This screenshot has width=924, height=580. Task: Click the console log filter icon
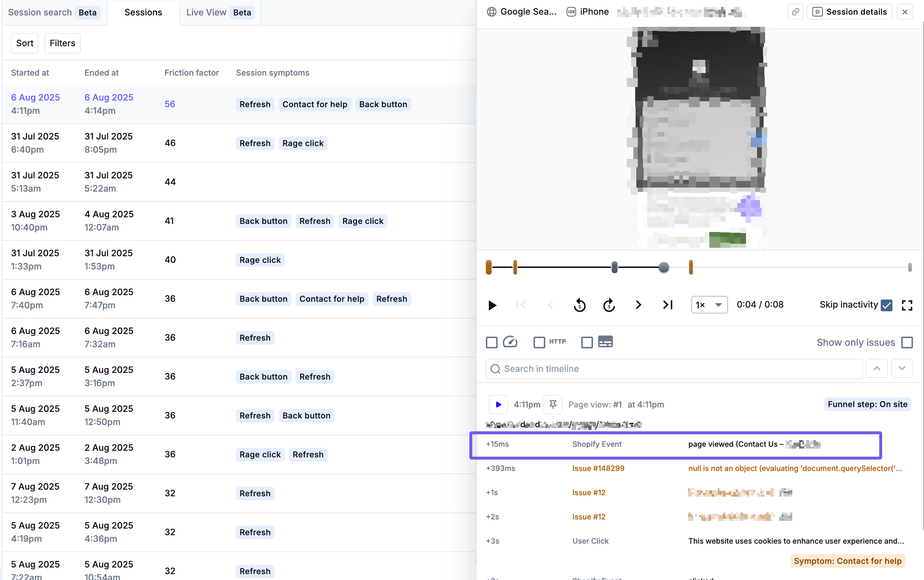coord(606,341)
